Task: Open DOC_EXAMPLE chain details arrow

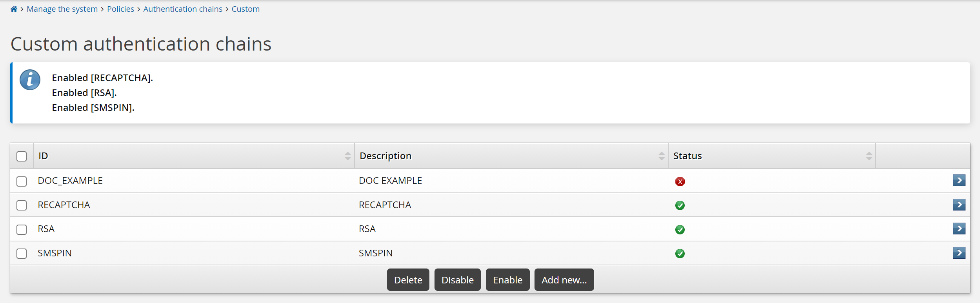Action: tap(959, 180)
